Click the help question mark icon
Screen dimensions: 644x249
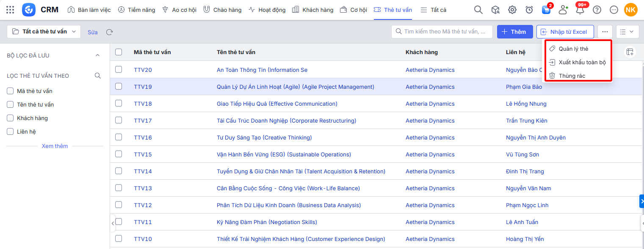[x=597, y=10]
